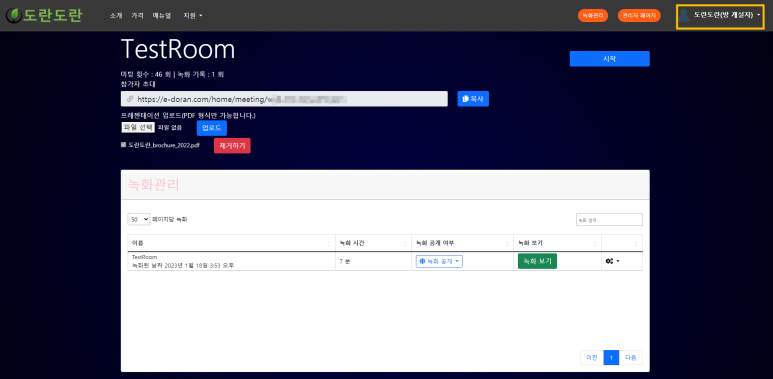Click the user avatar icon
Screen dimensions: 773x379
coord(684,16)
